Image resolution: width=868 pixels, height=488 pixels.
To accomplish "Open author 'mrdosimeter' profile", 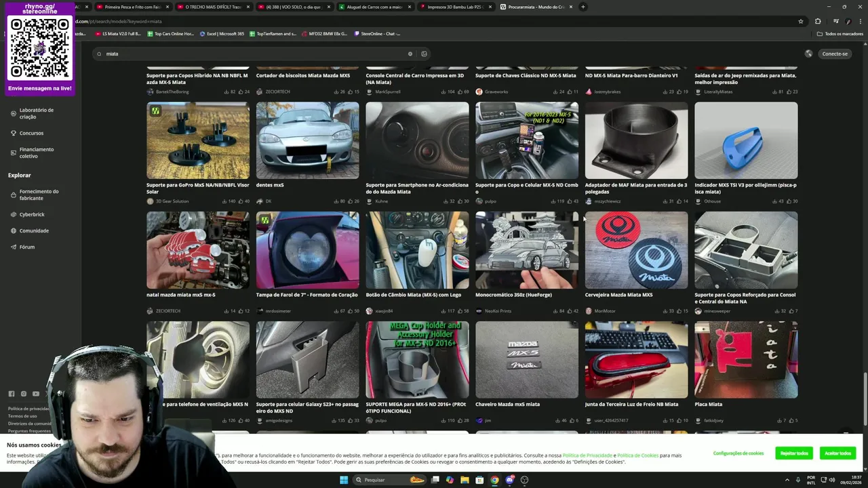I will coord(278,311).
